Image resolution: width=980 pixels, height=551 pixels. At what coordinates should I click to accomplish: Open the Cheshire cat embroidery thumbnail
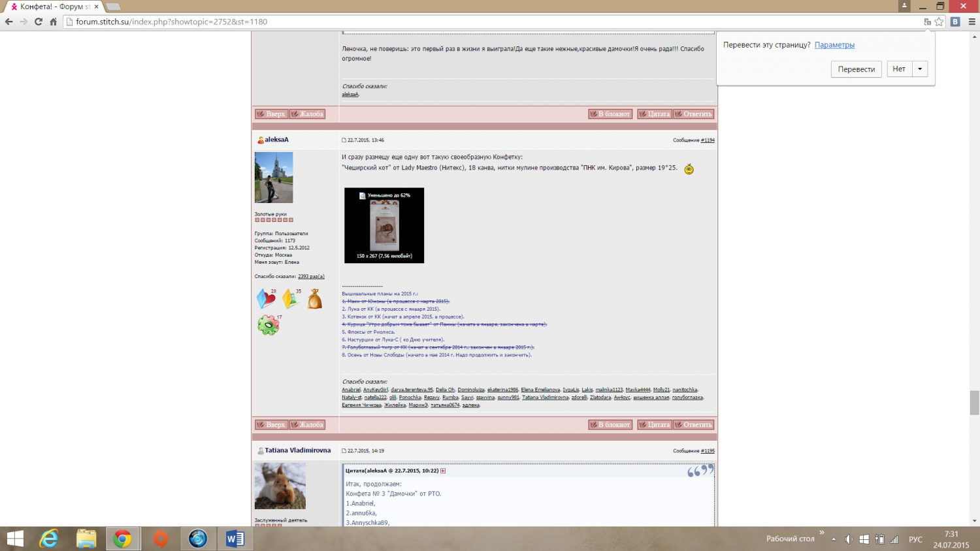pos(384,226)
